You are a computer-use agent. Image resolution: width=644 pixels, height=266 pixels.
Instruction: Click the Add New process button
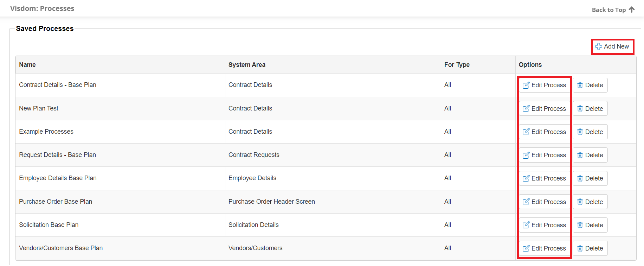coord(612,46)
